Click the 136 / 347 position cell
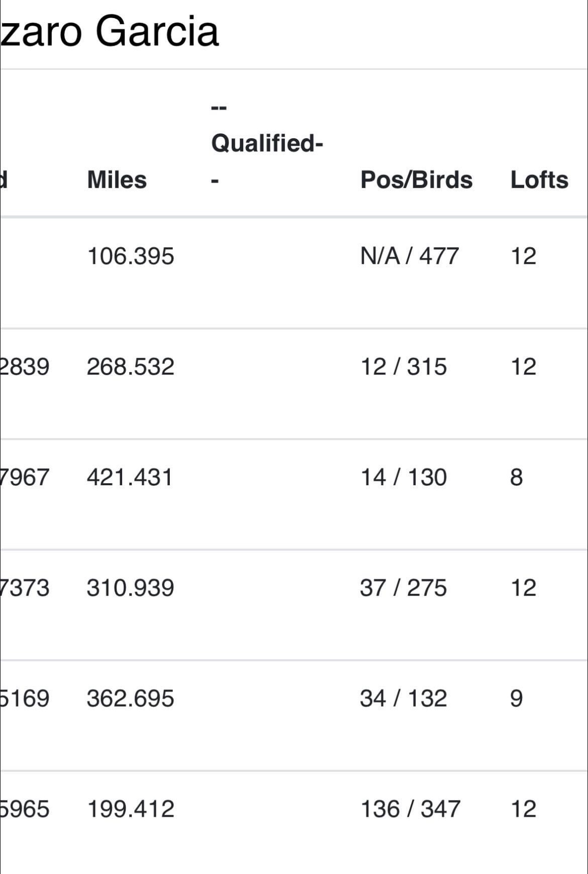588x874 pixels. coord(410,809)
